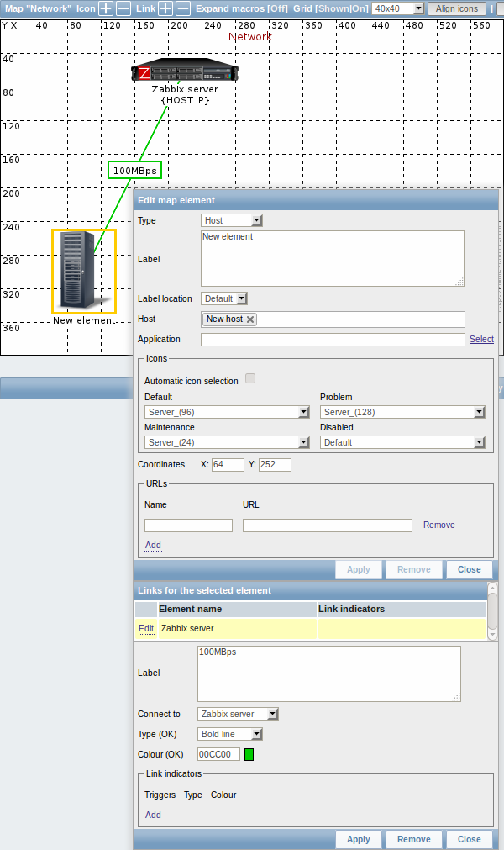The image size is (504, 850).
Task: Select the Zabbix server icon on the map
Action: tap(185, 71)
